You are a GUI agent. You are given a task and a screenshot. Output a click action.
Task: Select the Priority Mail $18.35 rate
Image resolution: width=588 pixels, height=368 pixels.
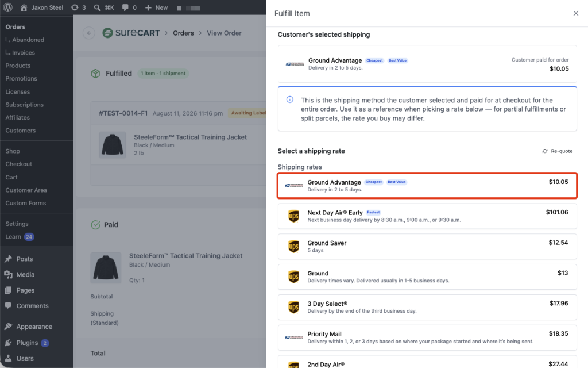427,338
